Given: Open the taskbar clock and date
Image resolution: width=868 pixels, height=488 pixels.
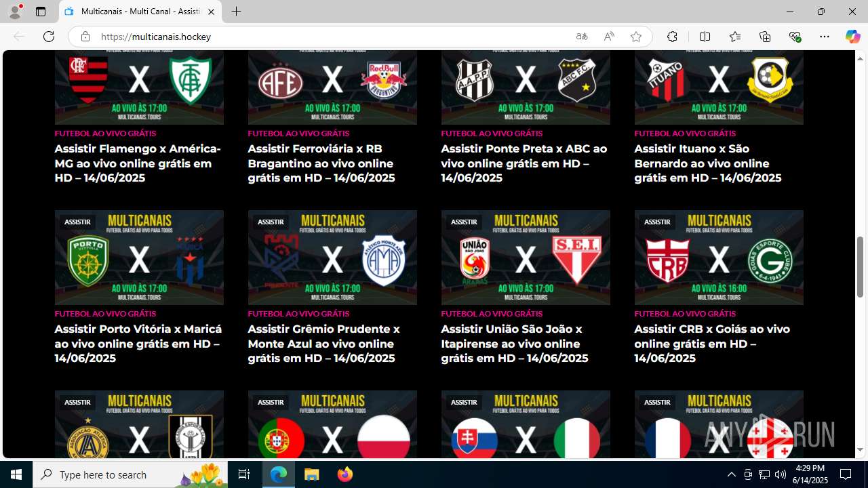Looking at the screenshot, I should [x=810, y=474].
